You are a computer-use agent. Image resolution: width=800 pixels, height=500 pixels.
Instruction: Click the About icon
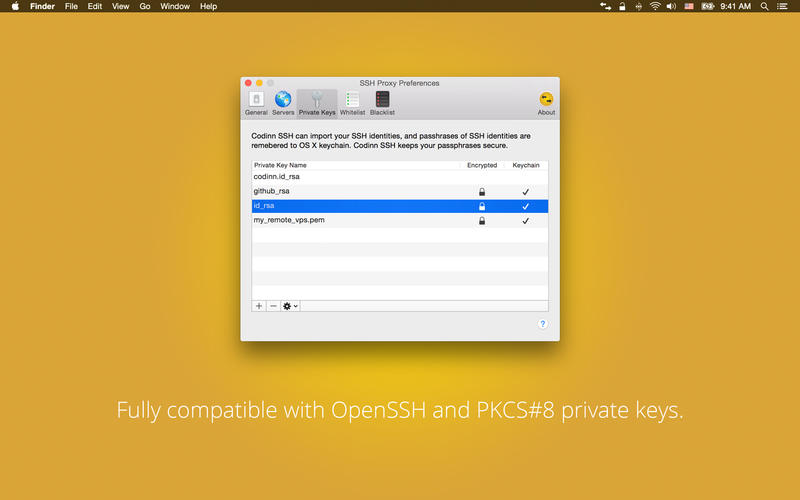click(x=546, y=102)
